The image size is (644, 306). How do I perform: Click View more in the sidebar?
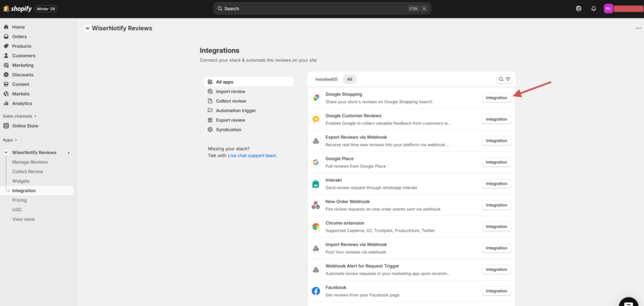click(23, 219)
